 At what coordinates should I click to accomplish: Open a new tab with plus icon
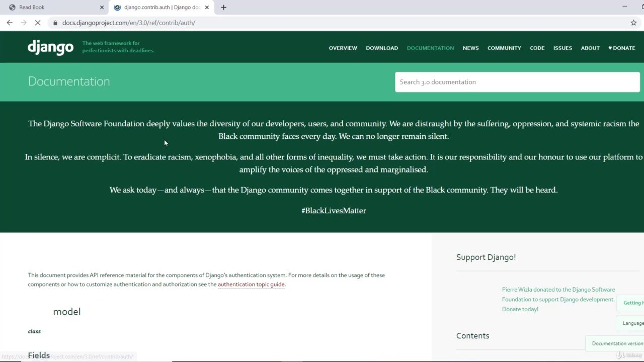pos(223,8)
